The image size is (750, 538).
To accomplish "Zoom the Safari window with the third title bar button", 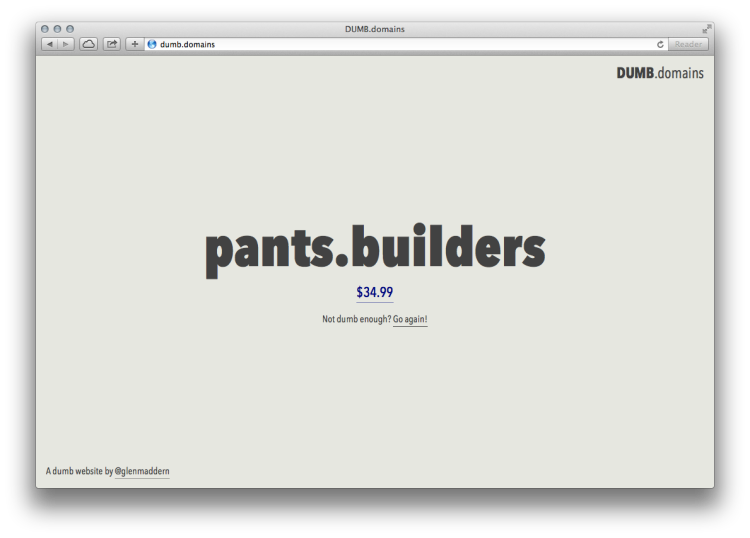I will click(x=70, y=29).
